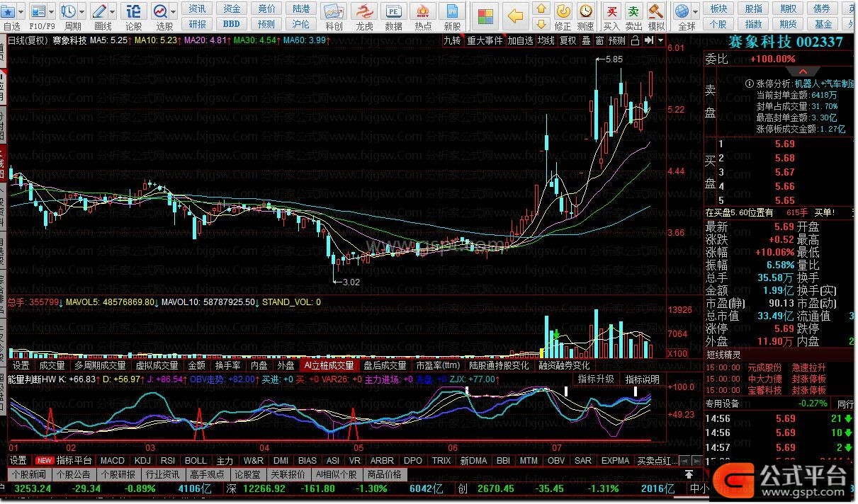Toggle 复权 price adjustment

pyautogui.click(x=568, y=40)
